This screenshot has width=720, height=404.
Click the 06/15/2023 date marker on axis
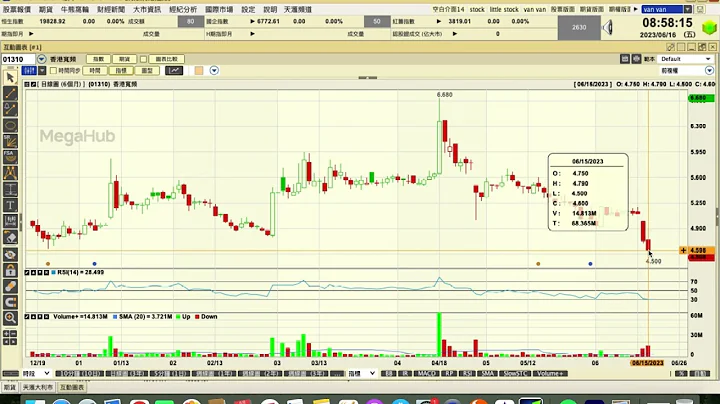tap(647, 363)
